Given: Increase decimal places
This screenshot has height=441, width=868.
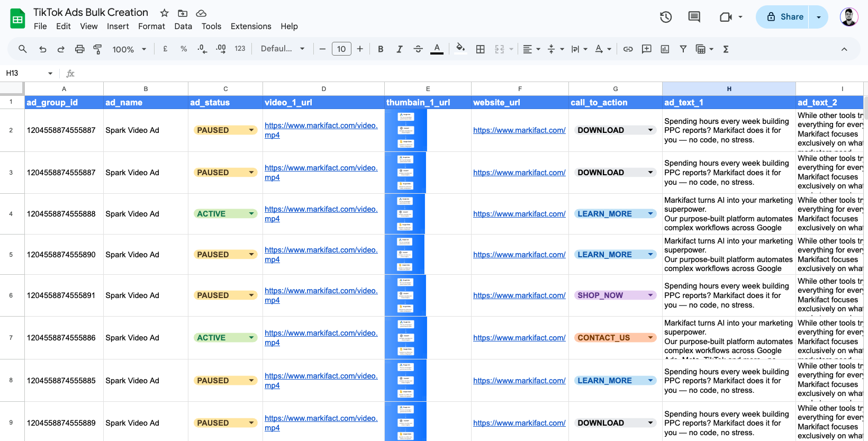Looking at the screenshot, I should (221, 49).
